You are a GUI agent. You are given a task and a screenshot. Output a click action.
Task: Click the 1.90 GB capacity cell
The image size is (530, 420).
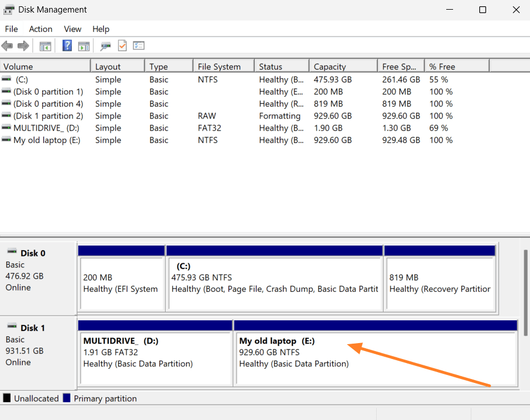click(x=328, y=128)
